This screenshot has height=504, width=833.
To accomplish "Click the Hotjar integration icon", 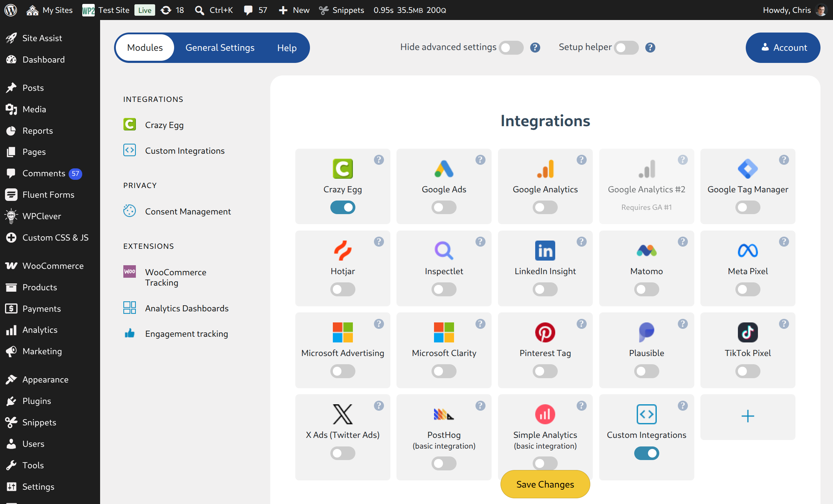I will 342,250.
